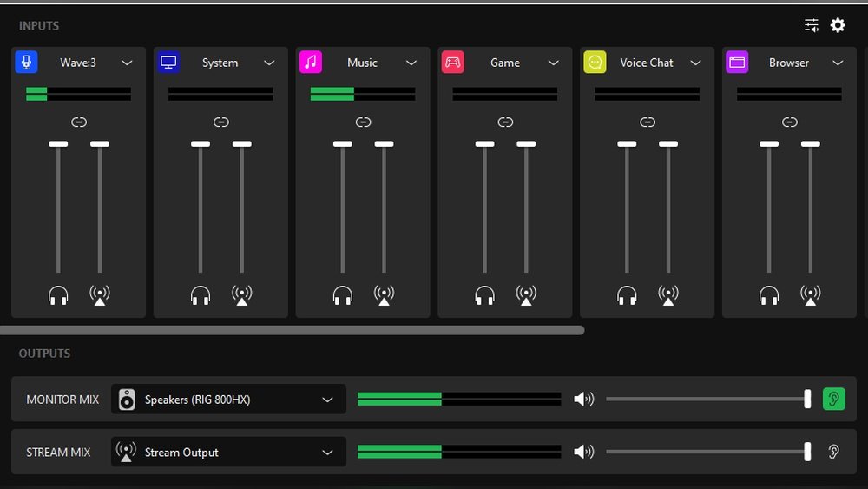
Task: Mute Music in the stream mix
Action: [x=385, y=295]
